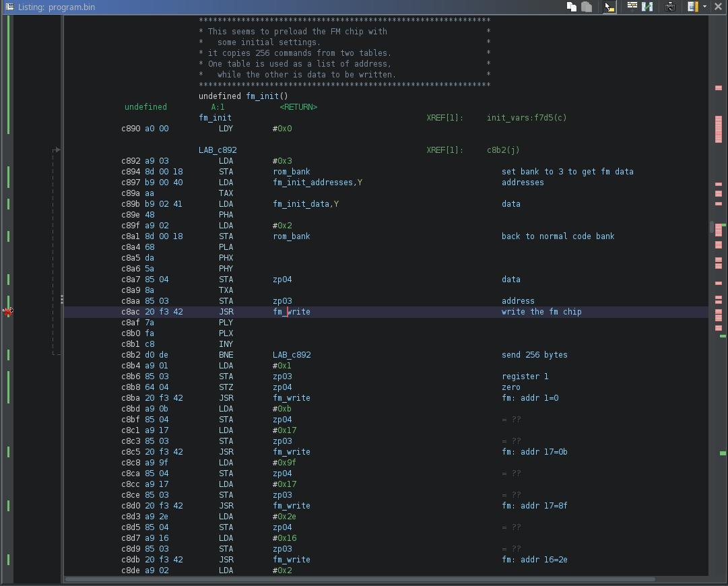Click the c8b2(j) cross reference
Image resolution: width=728 pixels, height=586 pixels.
(503, 150)
